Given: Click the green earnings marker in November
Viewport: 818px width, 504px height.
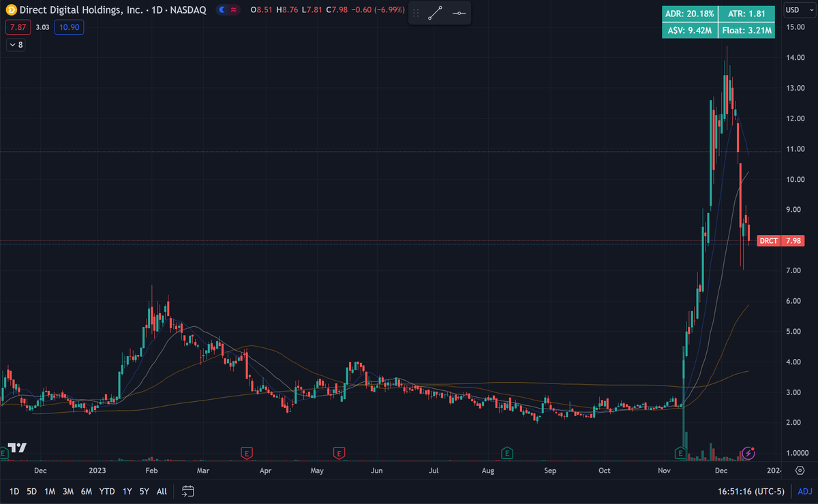Looking at the screenshot, I should [x=680, y=452].
